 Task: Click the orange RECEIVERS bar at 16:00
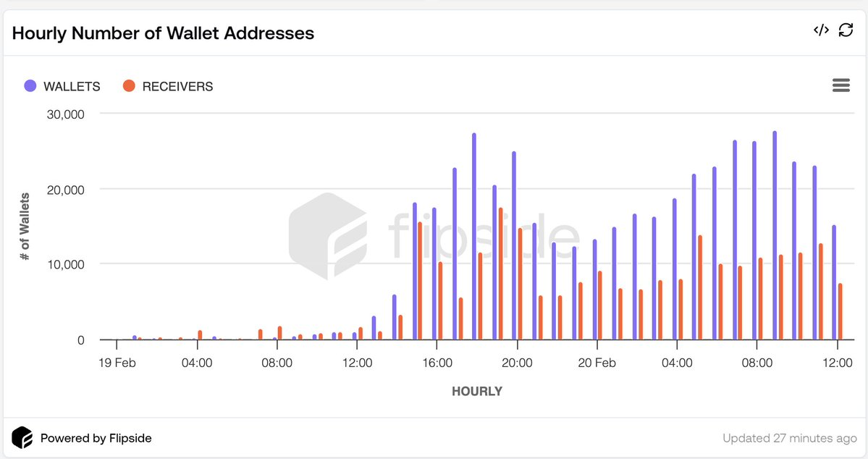point(440,300)
